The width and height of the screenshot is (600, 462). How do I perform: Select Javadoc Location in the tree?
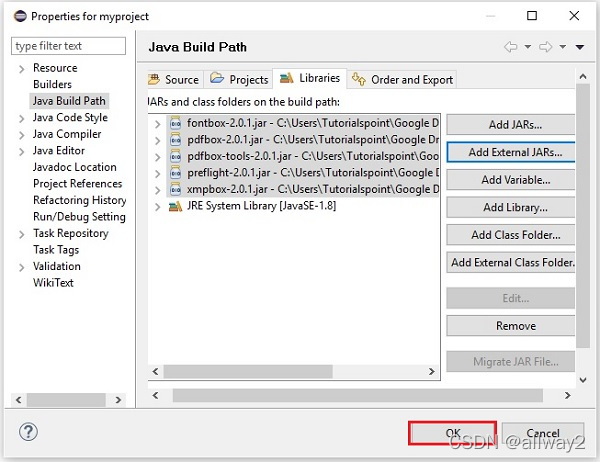pos(75,167)
